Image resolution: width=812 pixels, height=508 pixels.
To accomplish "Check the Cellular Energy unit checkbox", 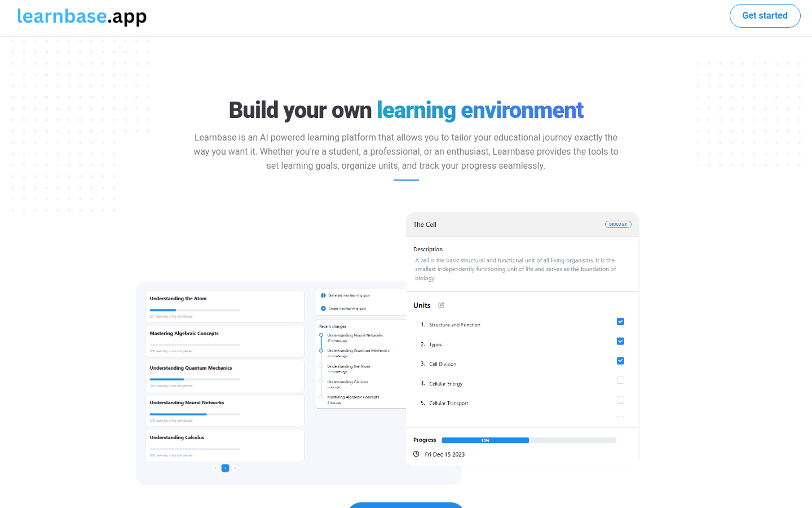I will 620,380.
